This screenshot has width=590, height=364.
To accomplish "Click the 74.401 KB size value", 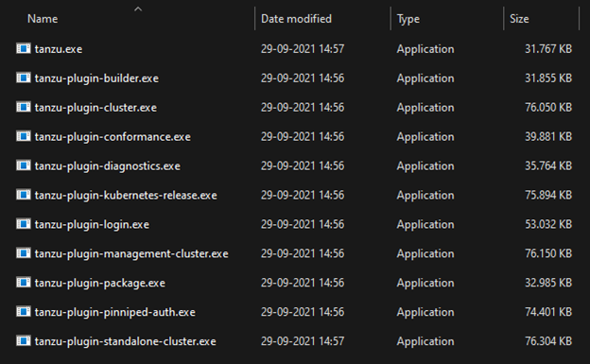I will coord(548,312).
